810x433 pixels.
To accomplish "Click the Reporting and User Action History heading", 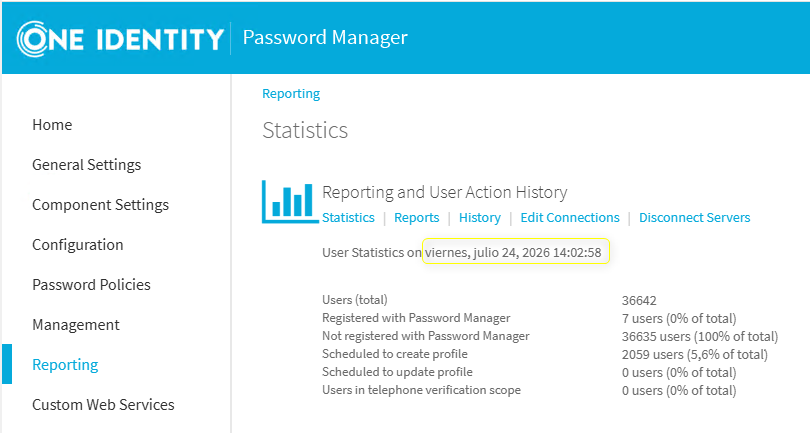I will pos(444,192).
